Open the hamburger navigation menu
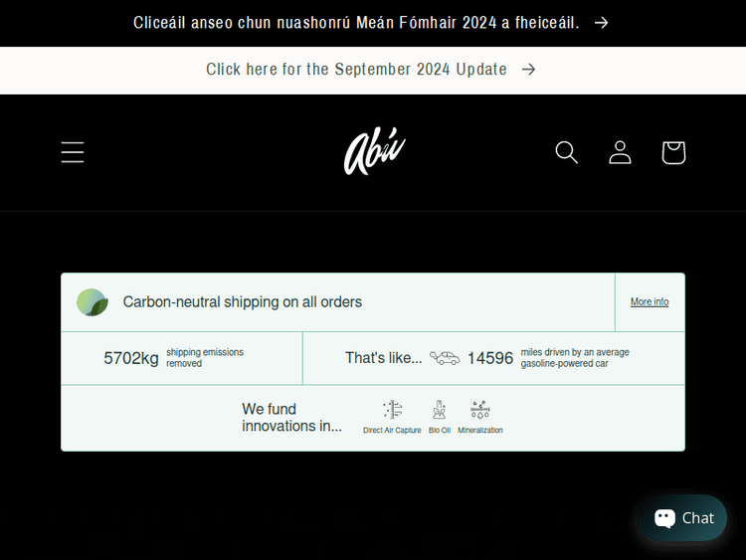 tap(73, 152)
